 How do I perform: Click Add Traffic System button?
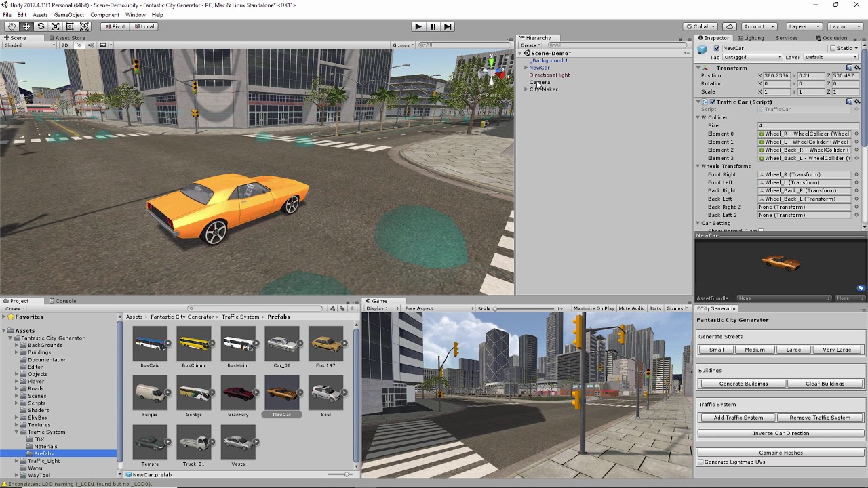tap(738, 418)
